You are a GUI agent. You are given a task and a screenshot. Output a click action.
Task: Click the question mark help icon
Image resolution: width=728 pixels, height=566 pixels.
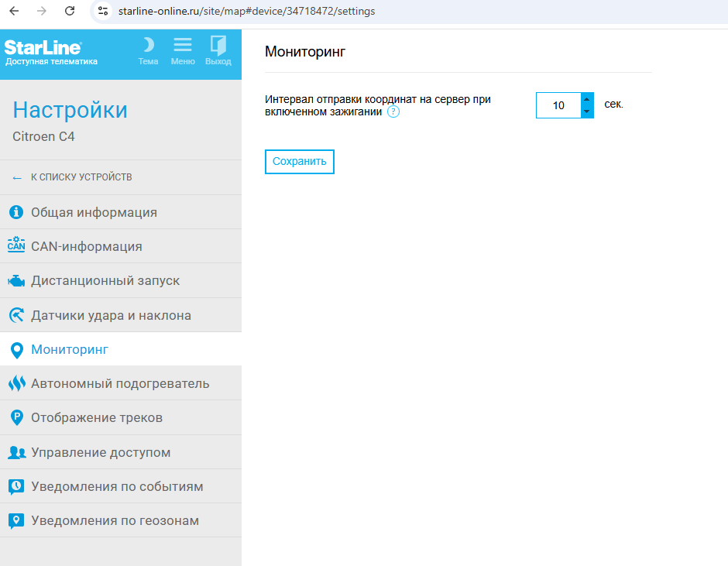pos(393,112)
